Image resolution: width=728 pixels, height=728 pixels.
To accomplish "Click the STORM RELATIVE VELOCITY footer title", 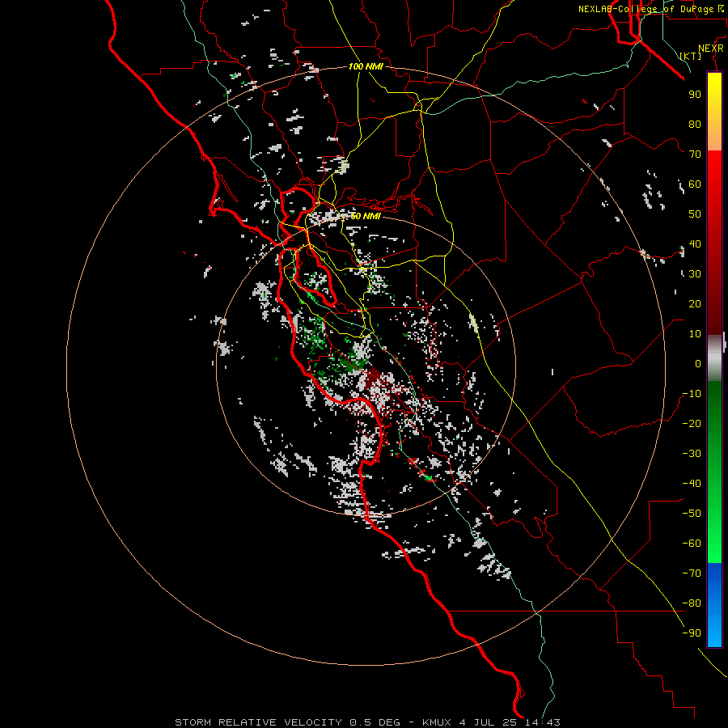I will (x=258, y=722).
